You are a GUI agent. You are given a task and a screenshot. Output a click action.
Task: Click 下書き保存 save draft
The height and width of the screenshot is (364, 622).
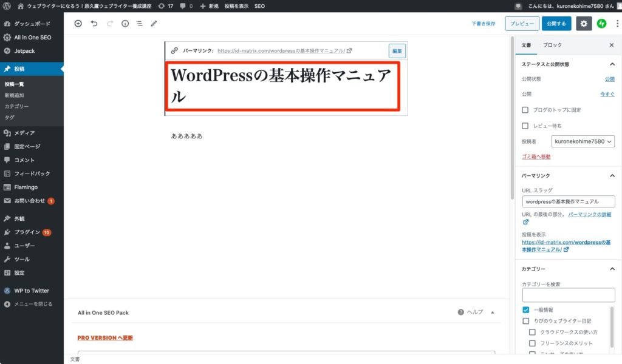[x=483, y=24]
